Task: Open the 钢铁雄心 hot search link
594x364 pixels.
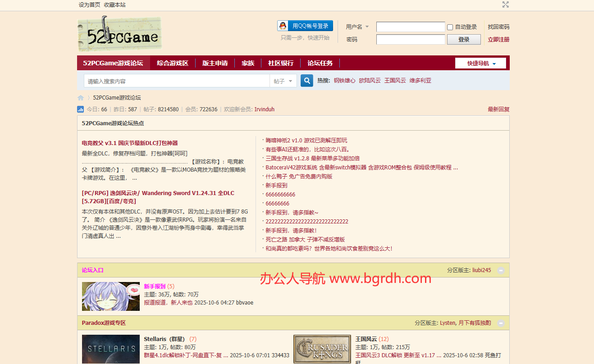Action: (344, 80)
